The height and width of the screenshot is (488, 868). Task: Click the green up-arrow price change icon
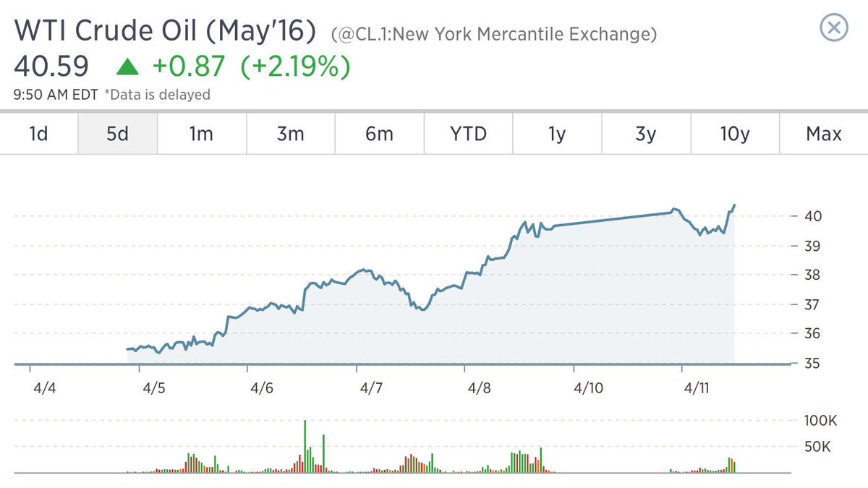pyautogui.click(x=127, y=68)
